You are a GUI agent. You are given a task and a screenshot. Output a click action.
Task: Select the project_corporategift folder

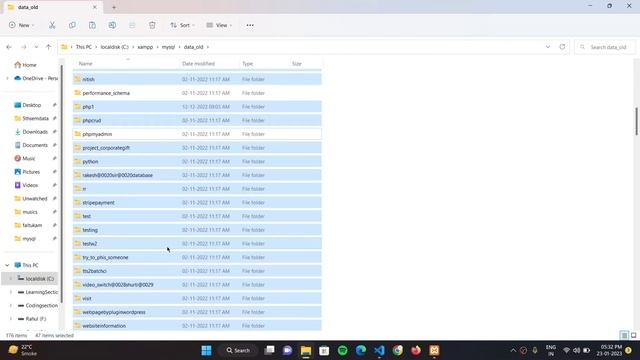point(197,148)
